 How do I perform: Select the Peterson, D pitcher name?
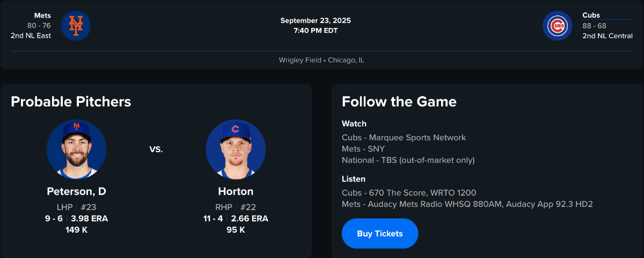point(76,191)
